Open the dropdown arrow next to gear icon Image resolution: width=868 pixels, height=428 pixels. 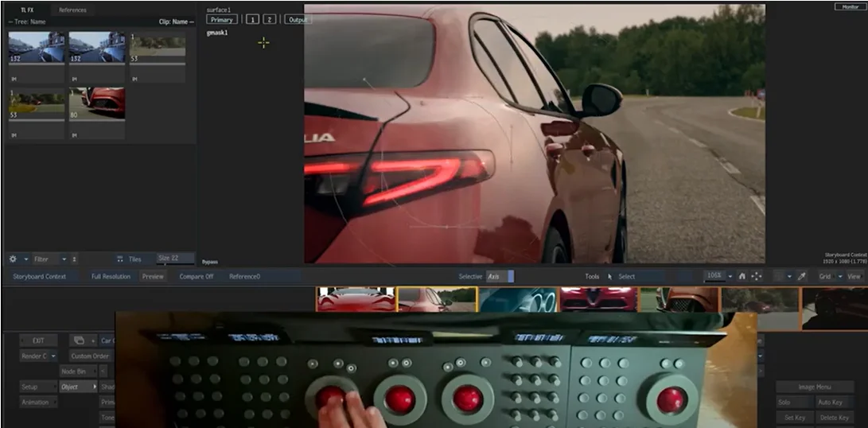(25, 259)
